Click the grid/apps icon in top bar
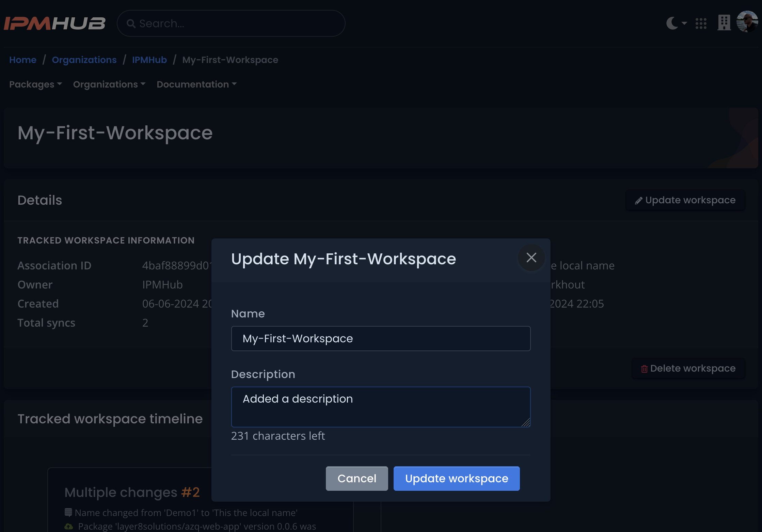The image size is (762, 532). (701, 23)
